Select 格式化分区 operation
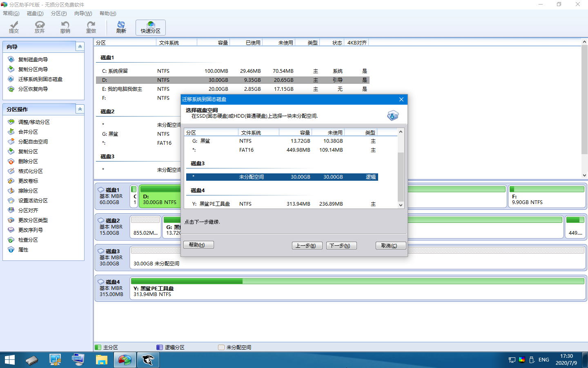This screenshot has height=368, width=588. (x=30, y=171)
